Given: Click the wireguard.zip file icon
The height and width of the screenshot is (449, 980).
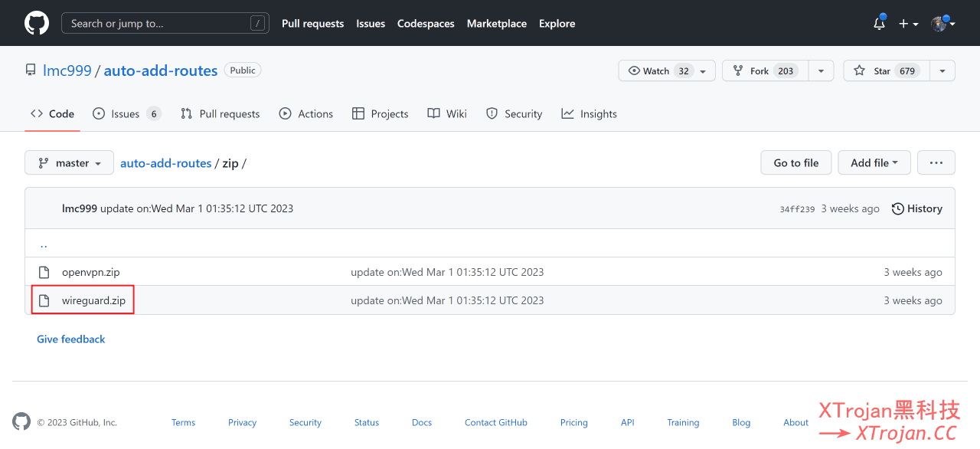Looking at the screenshot, I should [44, 300].
